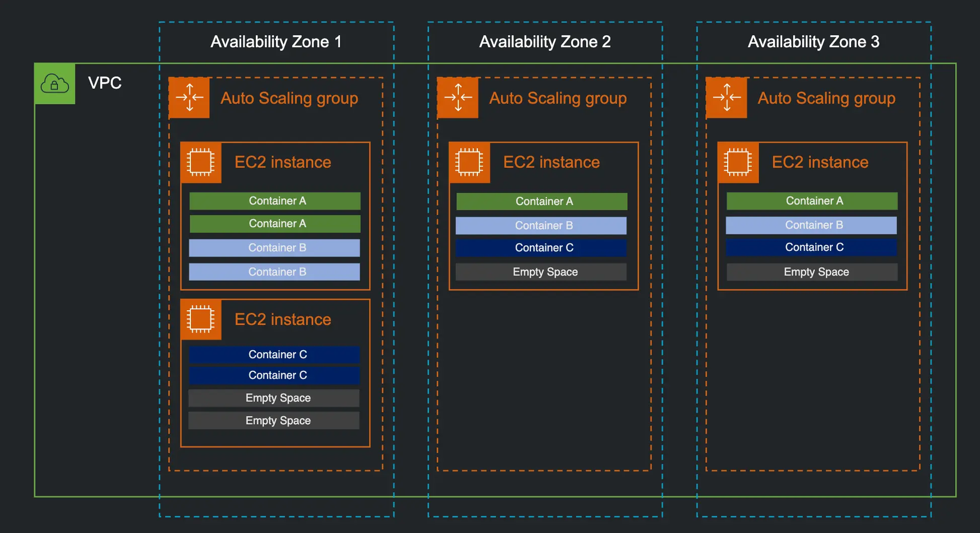Select the lower EC2 instance chip icon in Zone 1
This screenshot has height=533, width=980.
click(x=201, y=319)
